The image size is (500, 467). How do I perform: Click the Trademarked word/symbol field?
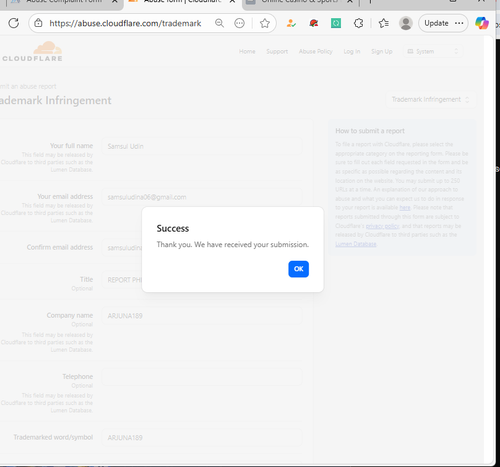click(202, 437)
